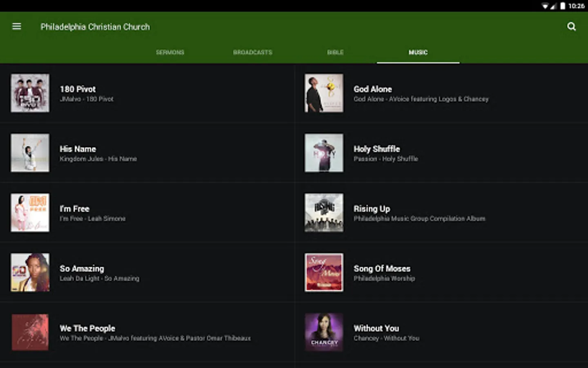The width and height of the screenshot is (588, 368).
Task: Switch to the Broadcasts tab
Action: [252, 52]
